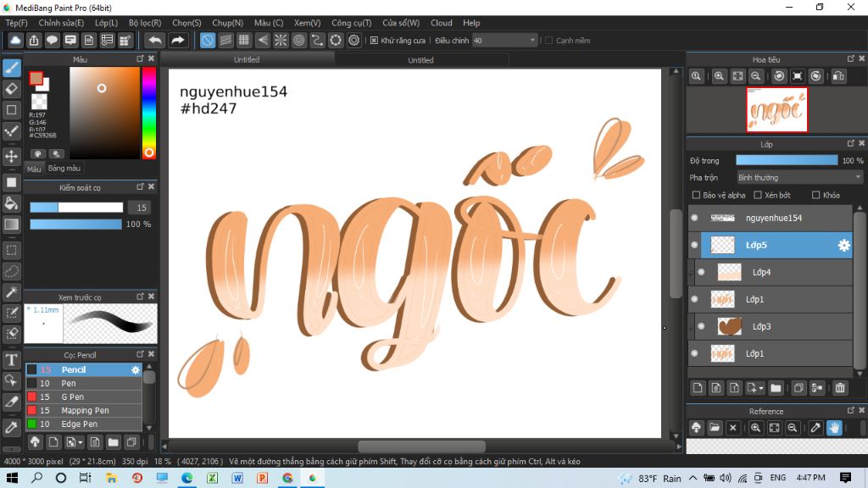Click the Redo arrow in toolbar
Image resolution: width=868 pixels, height=488 pixels.
click(177, 40)
